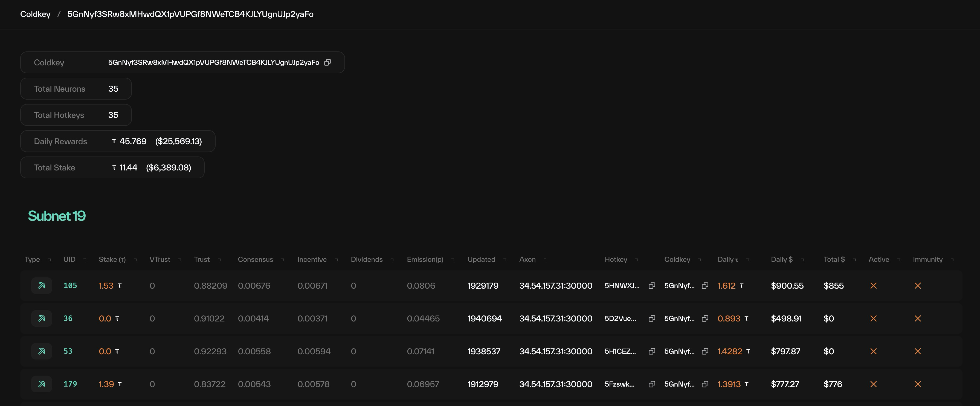The image size is (980, 406).
Task: Open hotkey 5HNWXJ... link
Action: tap(622, 286)
